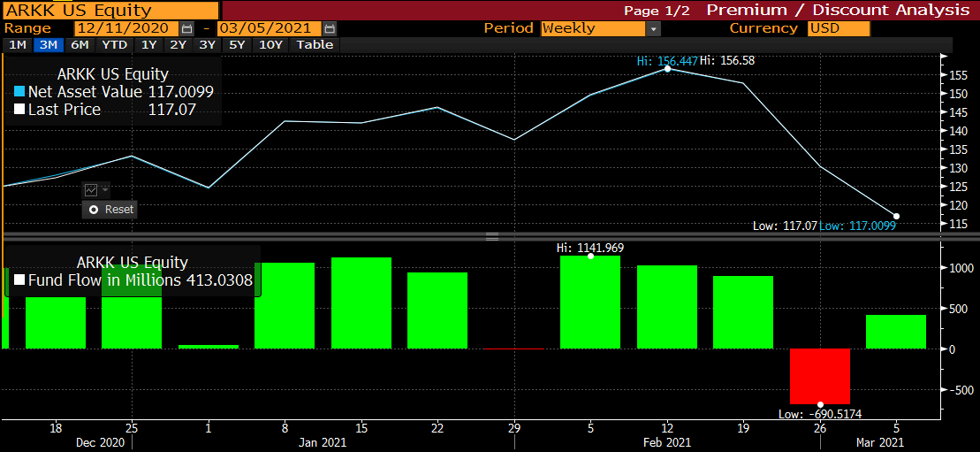Click the Fund Flow in Millions 413.0308 label

[133, 280]
